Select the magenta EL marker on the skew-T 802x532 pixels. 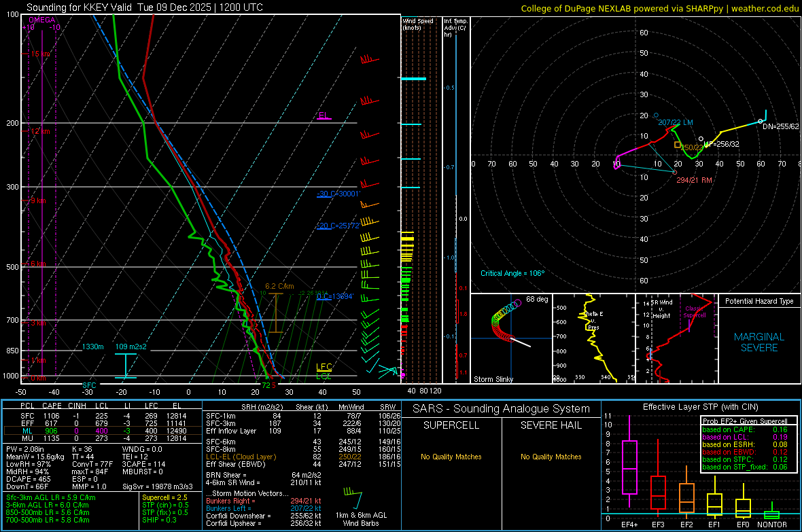coord(324,116)
